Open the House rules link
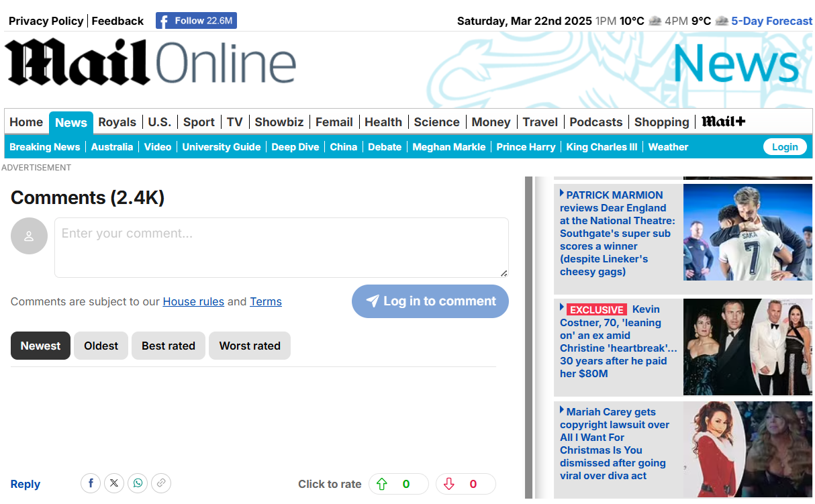The image size is (815, 504). pyautogui.click(x=193, y=301)
